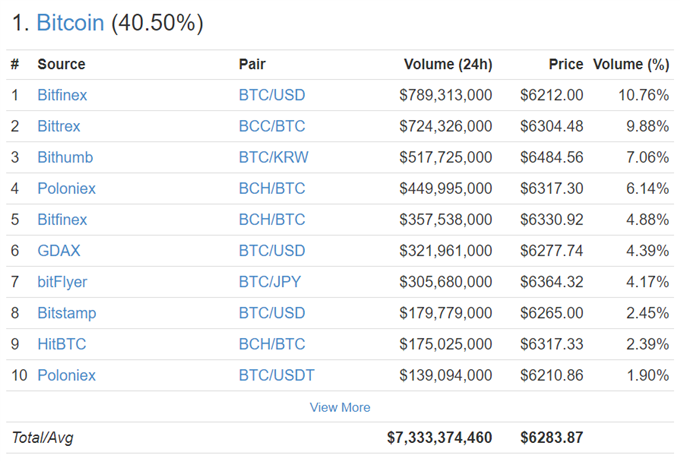Open the GDAX exchange link

(59, 251)
